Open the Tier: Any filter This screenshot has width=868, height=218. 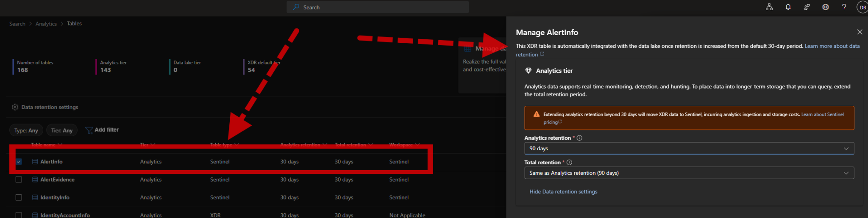point(62,130)
